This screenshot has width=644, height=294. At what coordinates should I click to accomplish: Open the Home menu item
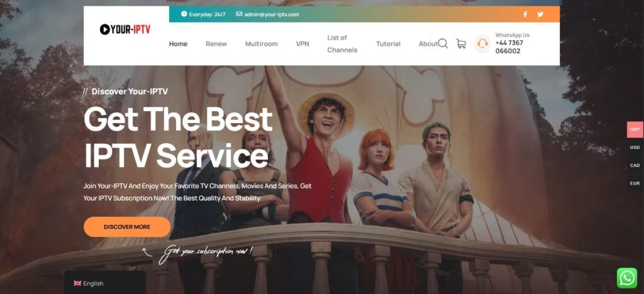178,44
